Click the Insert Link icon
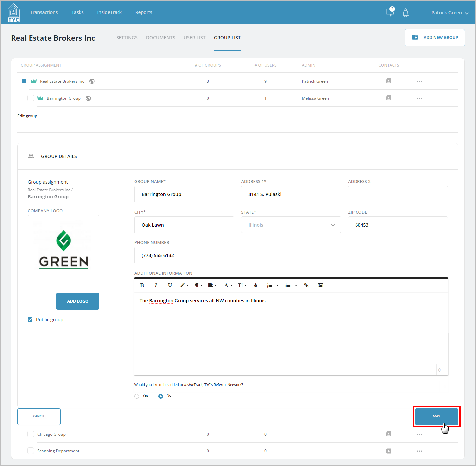 click(x=306, y=285)
